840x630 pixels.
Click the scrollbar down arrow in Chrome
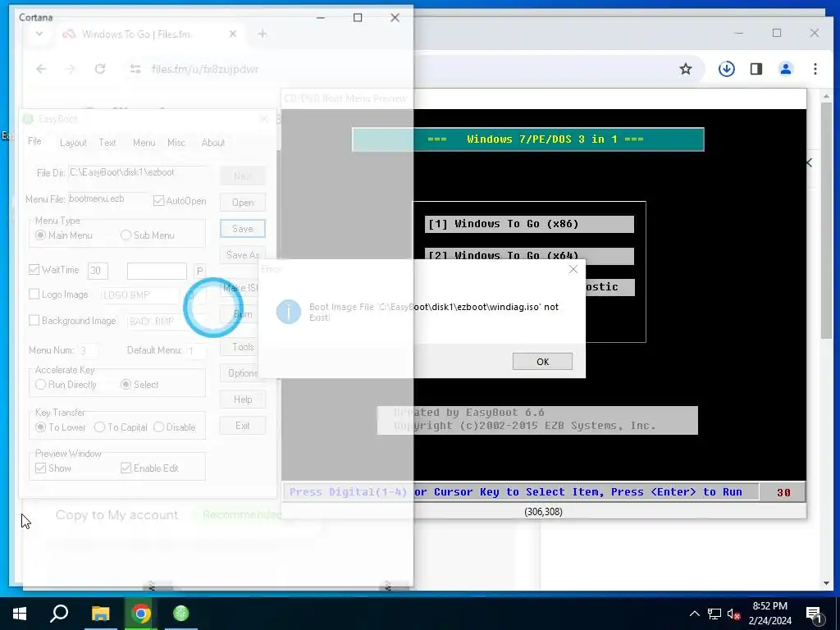click(826, 583)
